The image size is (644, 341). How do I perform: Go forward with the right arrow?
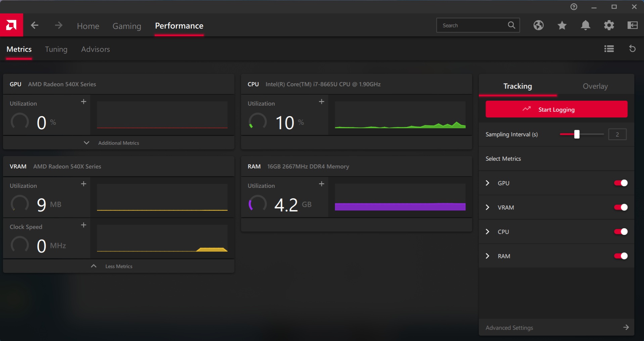point(59,25)
